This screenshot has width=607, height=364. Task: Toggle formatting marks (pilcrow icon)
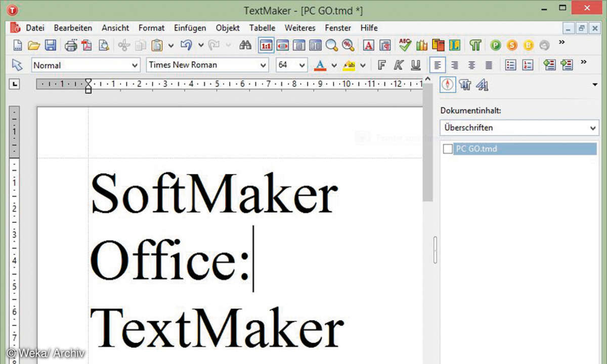coord(475,45)
